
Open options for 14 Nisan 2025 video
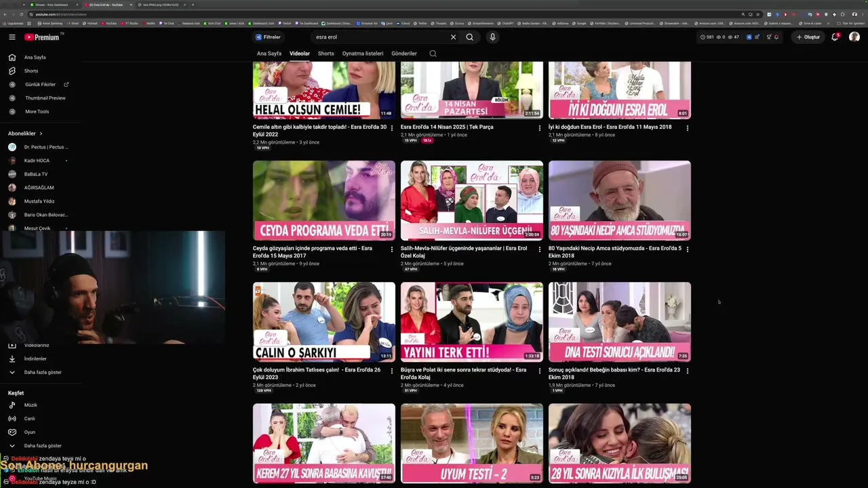[x=540, y=128]
